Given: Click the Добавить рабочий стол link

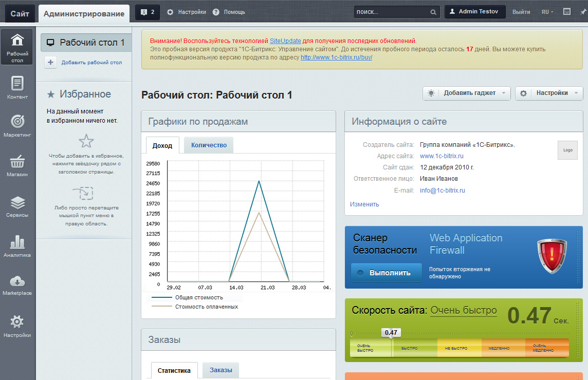Looking at the screenshot, I should click(91, 63).
